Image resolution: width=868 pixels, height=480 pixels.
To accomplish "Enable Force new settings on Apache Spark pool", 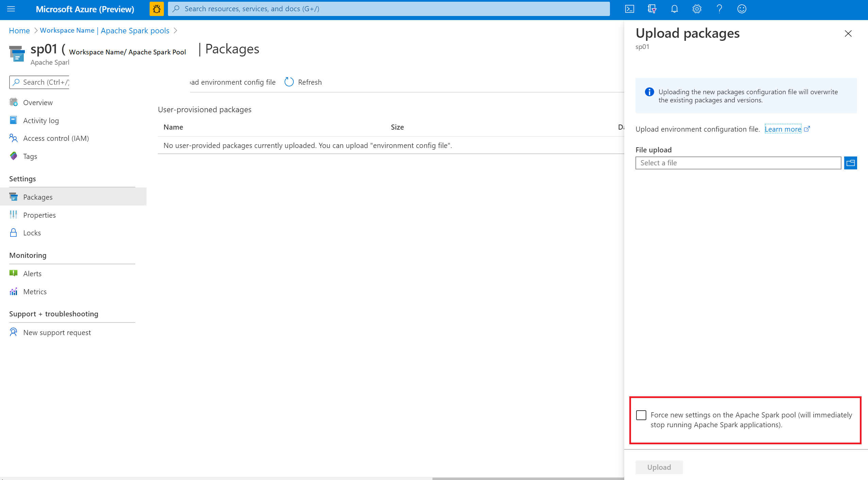I will point(641,416).
